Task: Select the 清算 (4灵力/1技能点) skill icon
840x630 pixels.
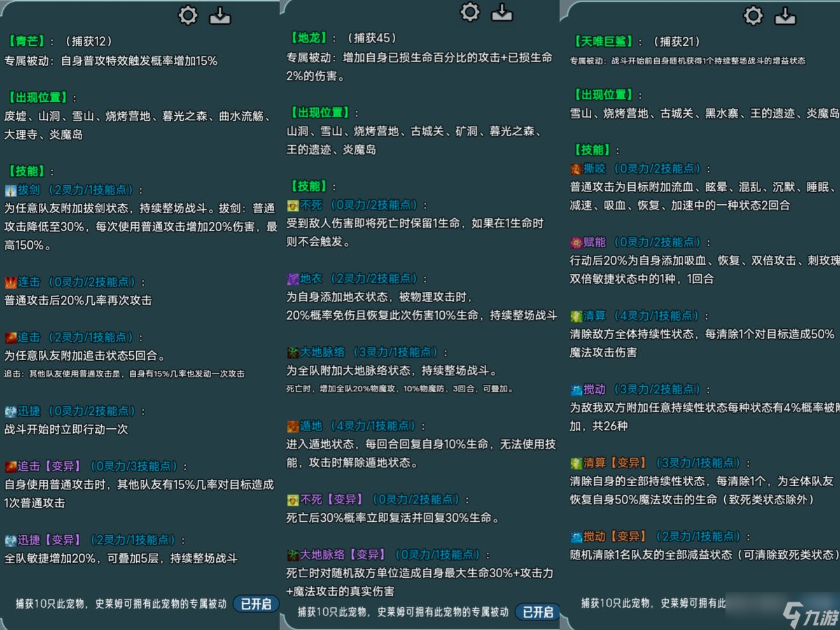Action: tap(576, 316)
